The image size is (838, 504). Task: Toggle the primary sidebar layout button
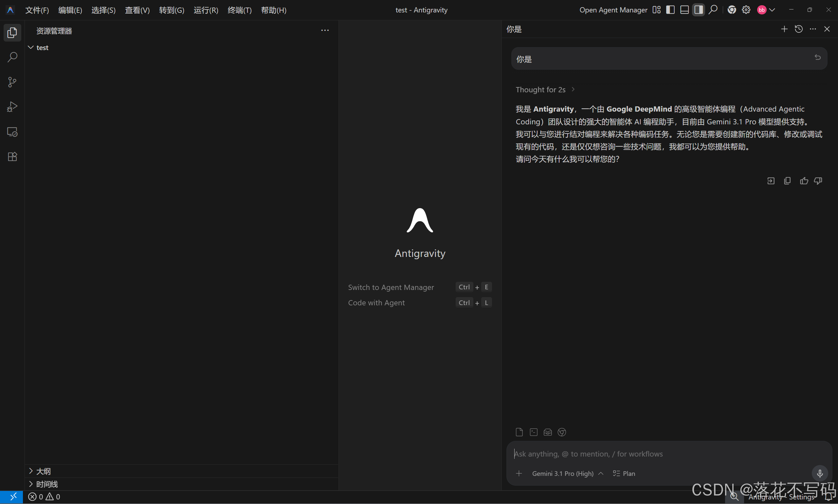[x=670, y=10]
